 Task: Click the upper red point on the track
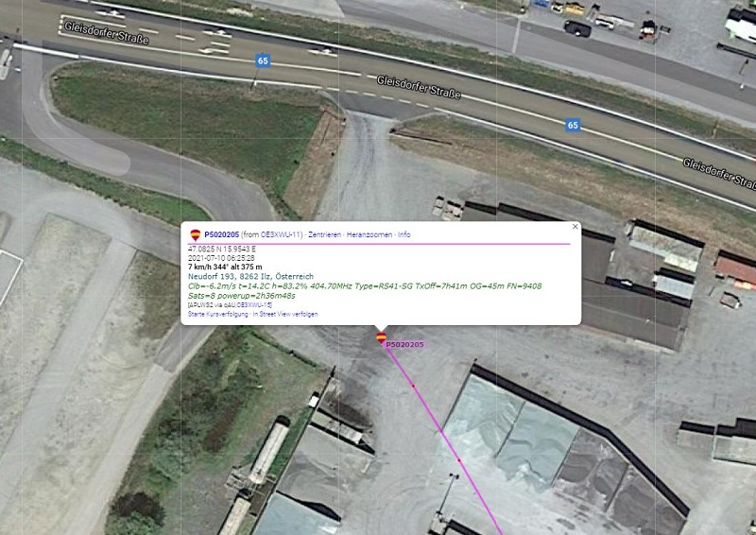click(x=413, y=386)
